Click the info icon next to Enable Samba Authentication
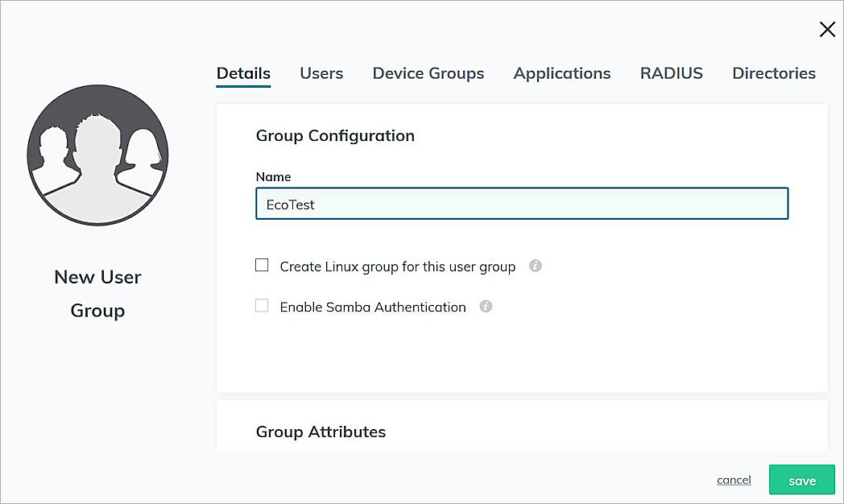Image resolution: width=844 pixels, height=504 pixels. [x=485, y=306]
